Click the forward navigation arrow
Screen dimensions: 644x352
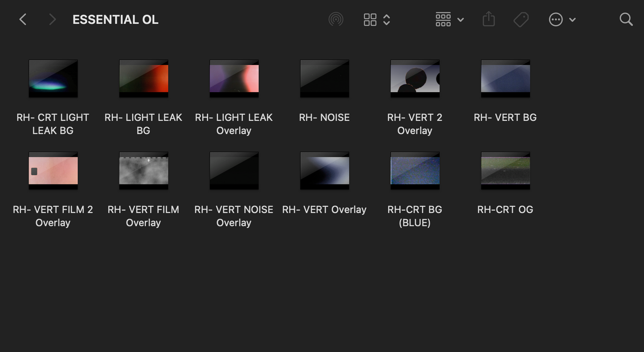[x=52, y=20]
